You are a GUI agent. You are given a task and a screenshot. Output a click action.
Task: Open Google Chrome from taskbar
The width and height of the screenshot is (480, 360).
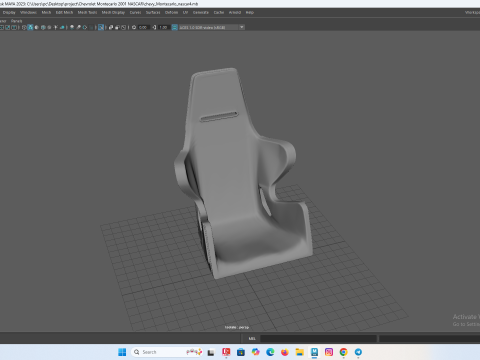pyautogui.click(x=343, y=352)
